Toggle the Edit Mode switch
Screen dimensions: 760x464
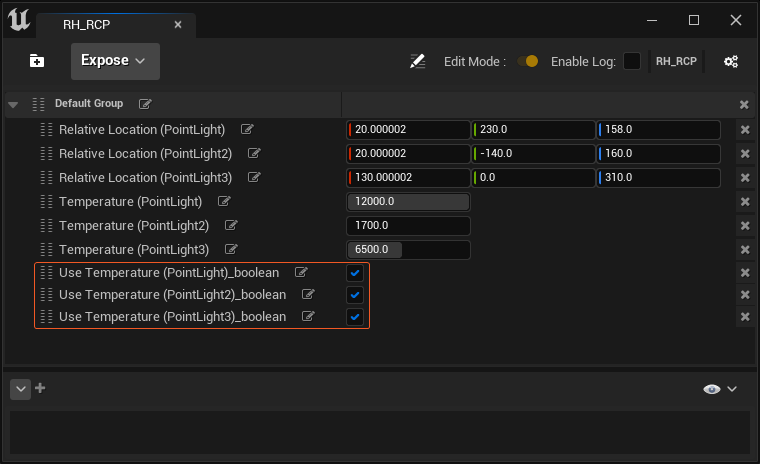click(528, 62)
